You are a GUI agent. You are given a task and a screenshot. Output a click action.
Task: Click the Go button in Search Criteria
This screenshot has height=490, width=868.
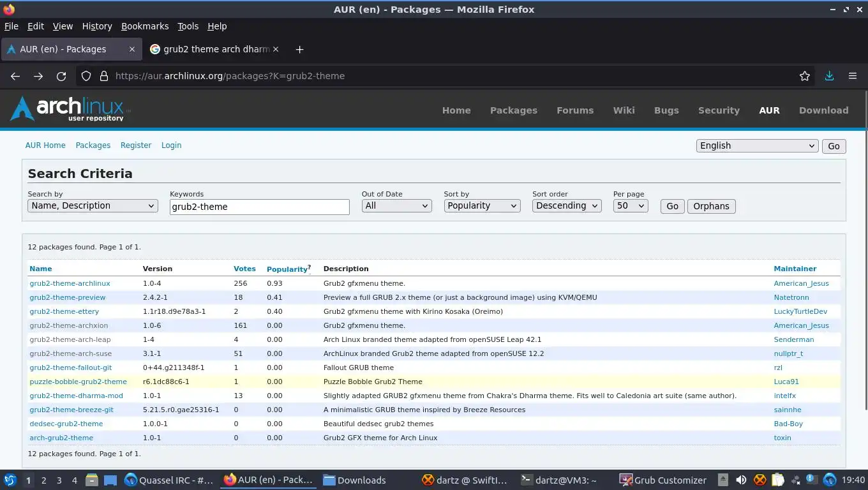coord(672,206)
